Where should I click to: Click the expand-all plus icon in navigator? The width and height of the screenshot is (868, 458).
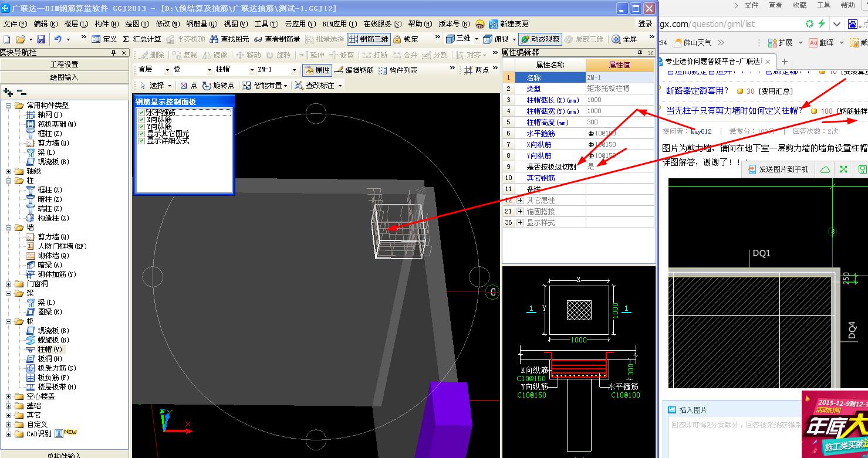pos(8,92)
